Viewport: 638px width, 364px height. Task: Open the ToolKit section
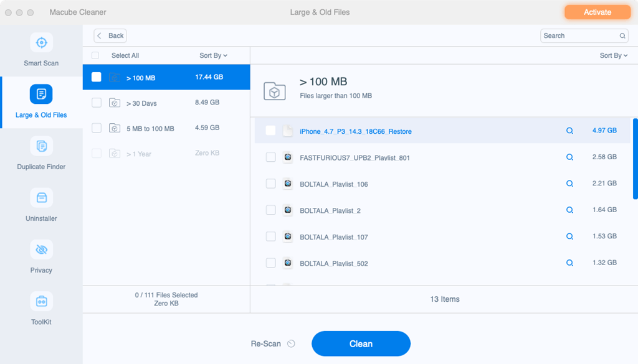pos(41,309)
